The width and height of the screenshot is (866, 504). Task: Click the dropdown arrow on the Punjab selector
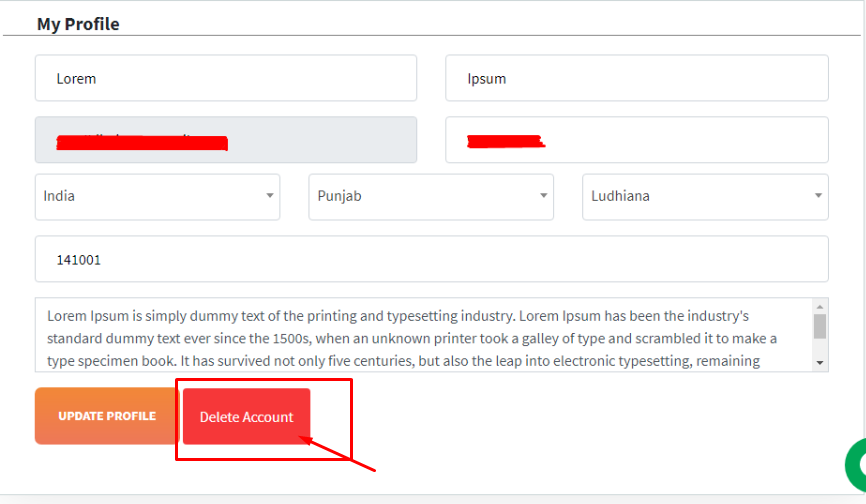pyautogui.click(x=543, y=195)
